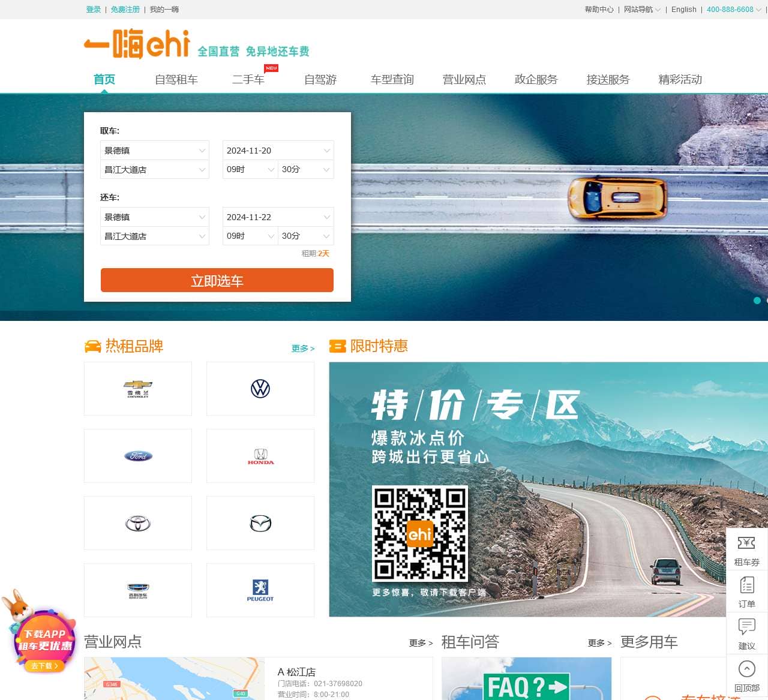Open the Peugeot brand tile
Screen dimensions: 768x700
(x=260, y=590)
